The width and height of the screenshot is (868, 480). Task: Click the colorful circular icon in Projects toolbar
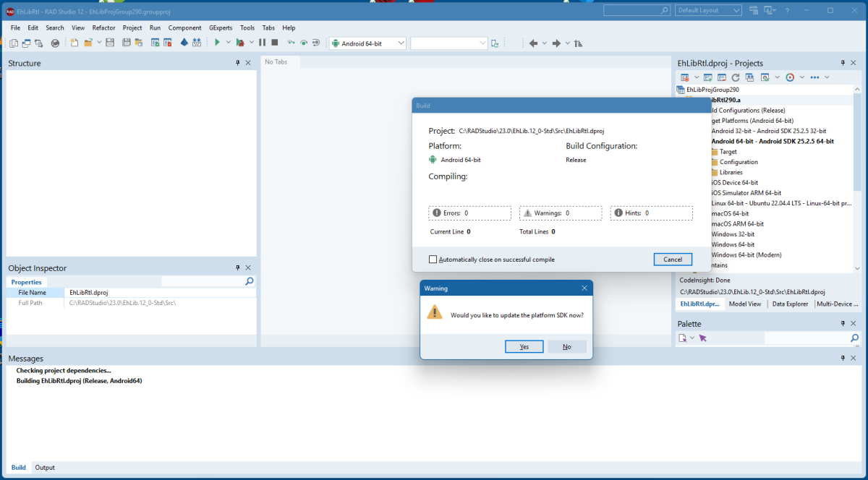tap(790, 77)
